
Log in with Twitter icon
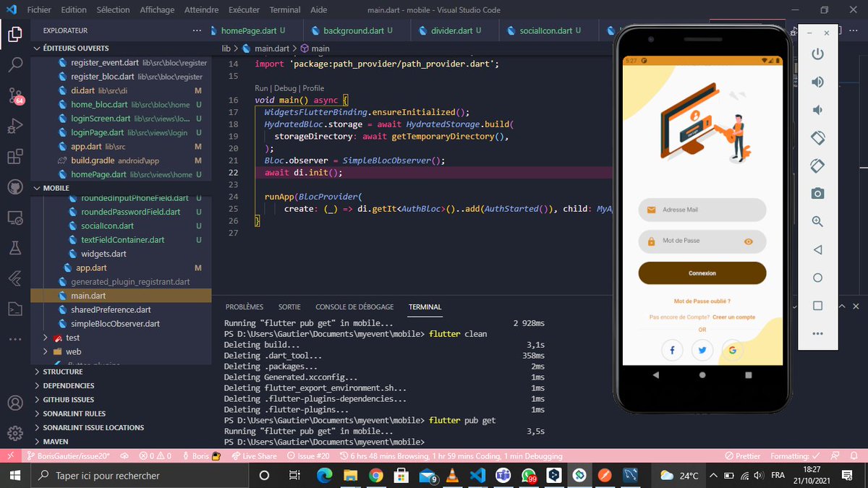[x=702, y=350]
